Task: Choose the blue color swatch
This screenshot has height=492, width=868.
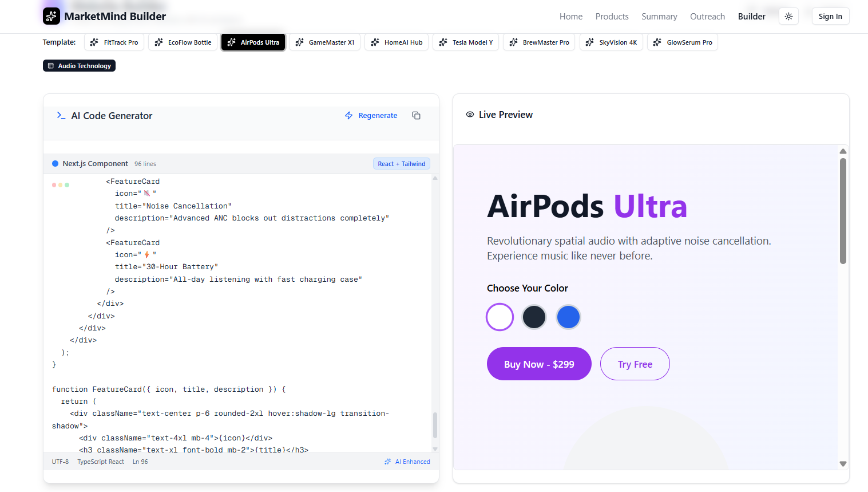Action: point(568,317)
